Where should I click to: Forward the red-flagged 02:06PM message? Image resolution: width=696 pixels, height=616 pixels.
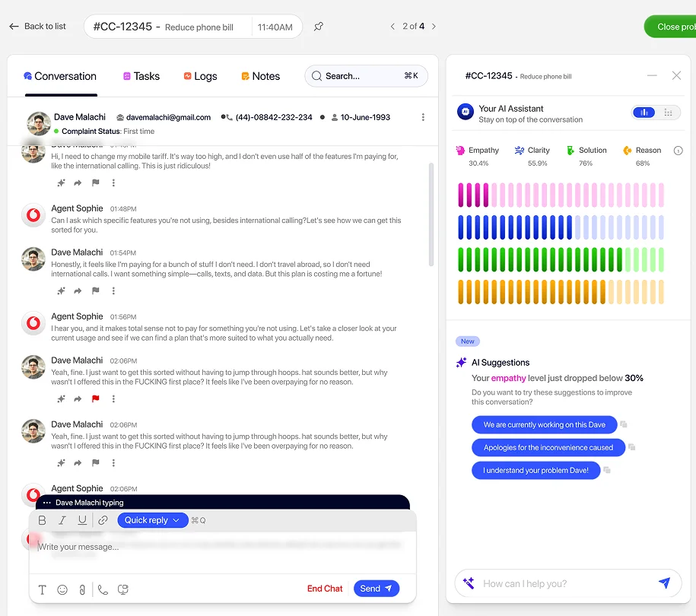(78, 399)
